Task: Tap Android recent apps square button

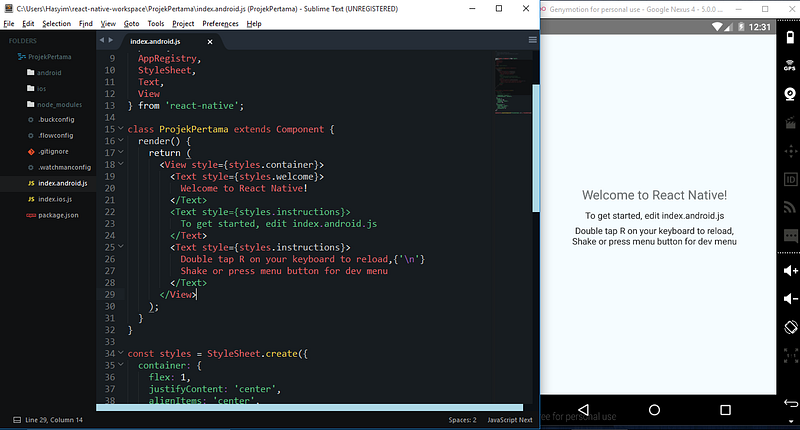Action: point(725,410)
